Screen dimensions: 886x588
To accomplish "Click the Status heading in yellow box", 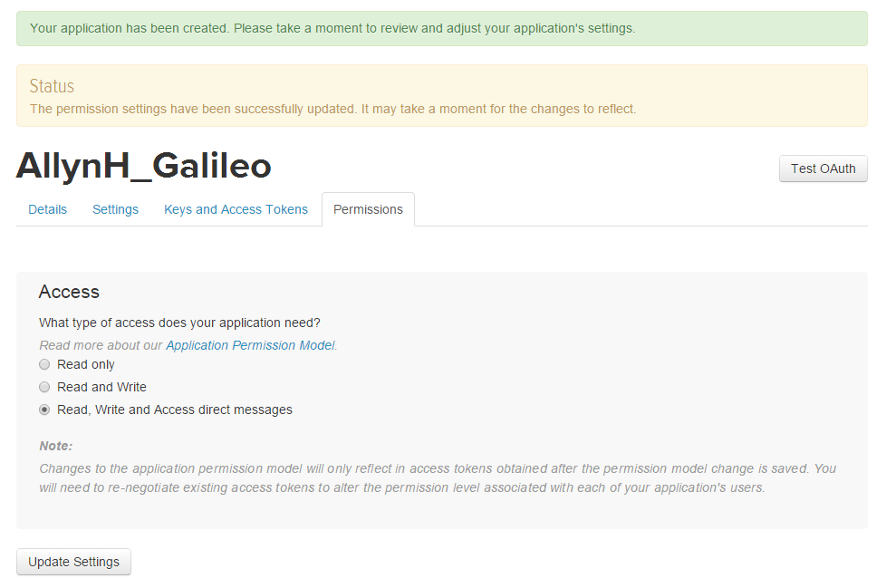I will pos(52,86).
